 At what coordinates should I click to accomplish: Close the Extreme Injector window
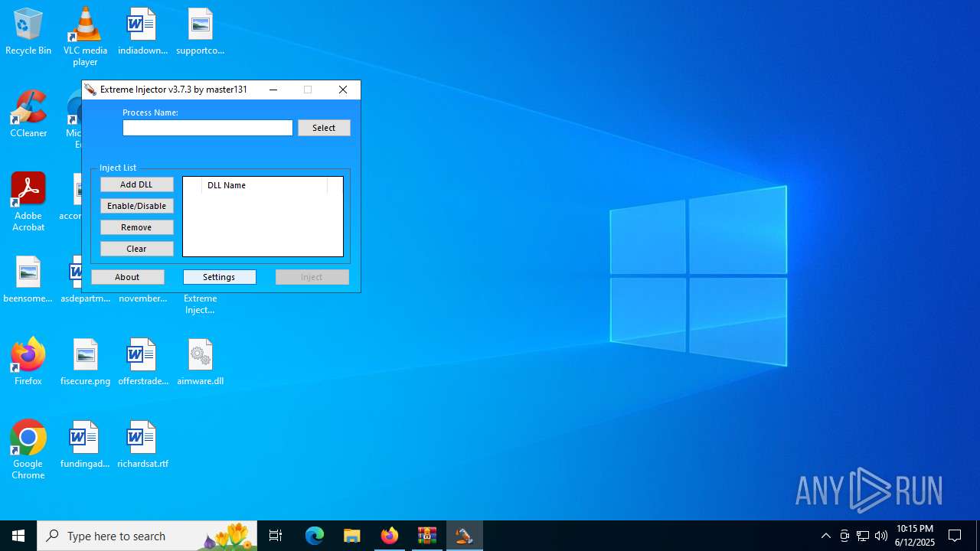point(343,90)
